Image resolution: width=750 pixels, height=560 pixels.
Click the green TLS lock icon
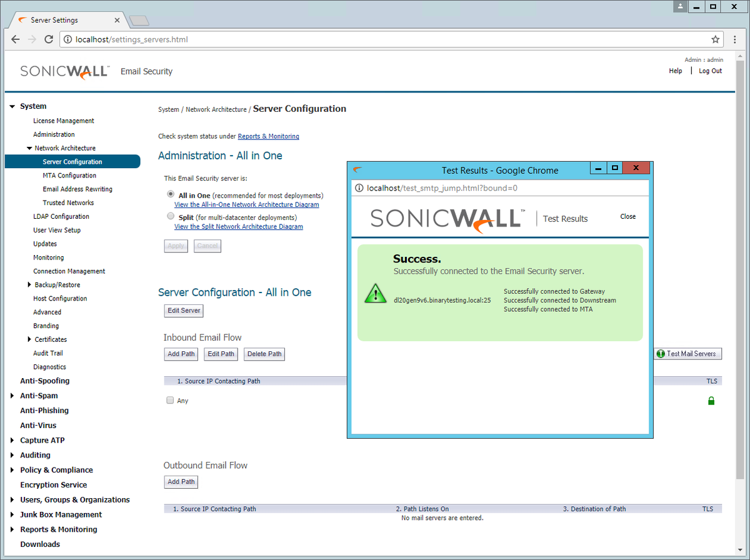tap(711, 401)
